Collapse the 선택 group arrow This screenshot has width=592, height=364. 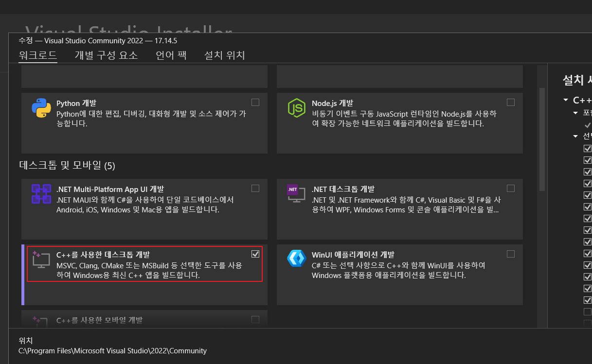575,136
